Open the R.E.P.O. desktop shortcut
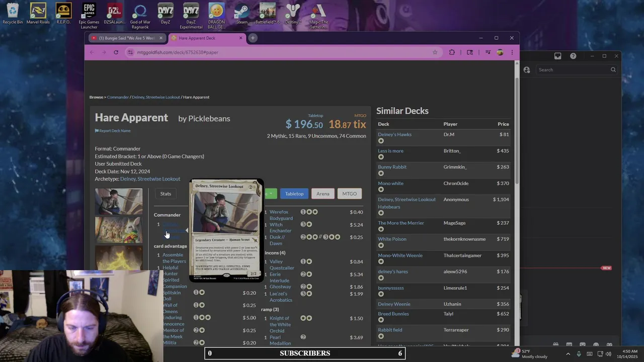Screen dimensions: 644x362 (x=63, y=14)
